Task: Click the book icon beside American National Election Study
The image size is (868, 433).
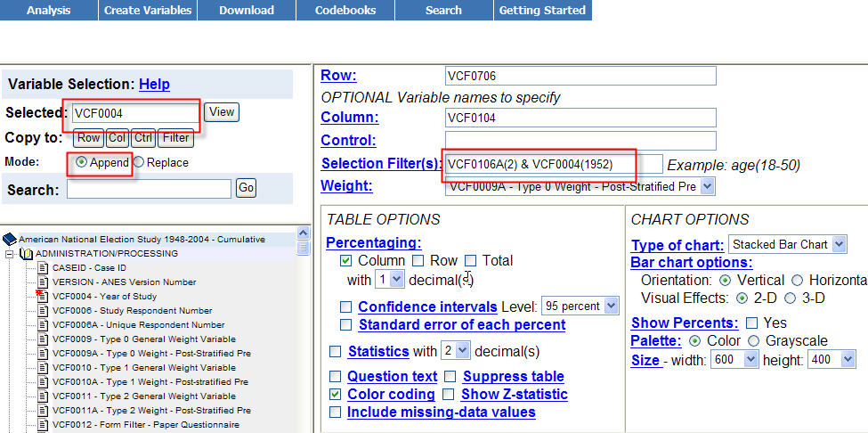Action: pyautogui.click(x=10, y=239)
